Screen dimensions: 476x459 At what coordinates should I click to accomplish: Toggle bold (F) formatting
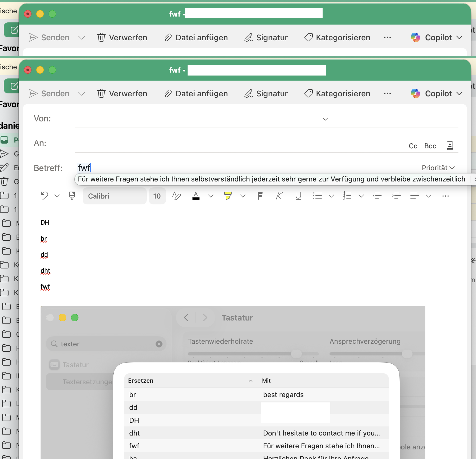click(260, 196)
